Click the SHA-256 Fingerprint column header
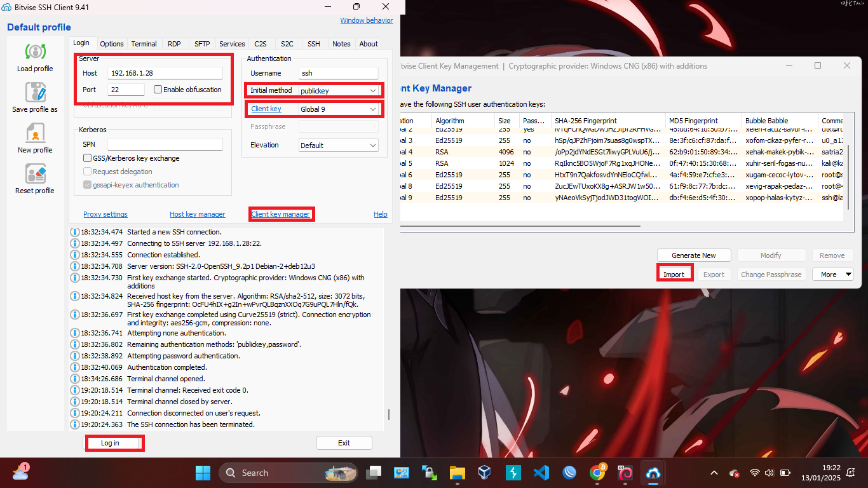Viewport: 868px width, 488px height. pyautogui.click(x=607, y=121)
